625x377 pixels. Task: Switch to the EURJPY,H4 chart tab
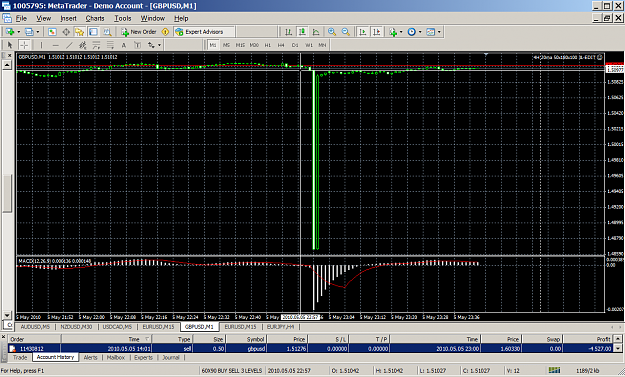click(280, 327)
